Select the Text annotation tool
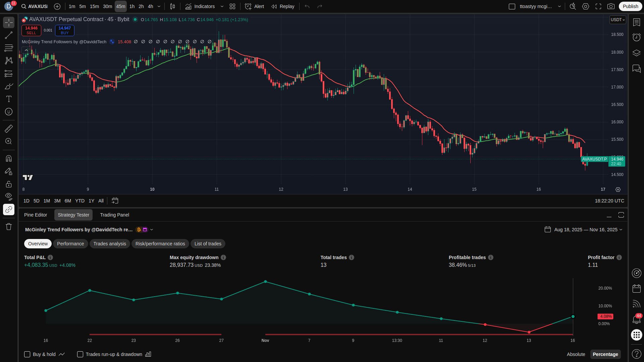The height and width of the screenshot is (362, 644). point(9,99)
